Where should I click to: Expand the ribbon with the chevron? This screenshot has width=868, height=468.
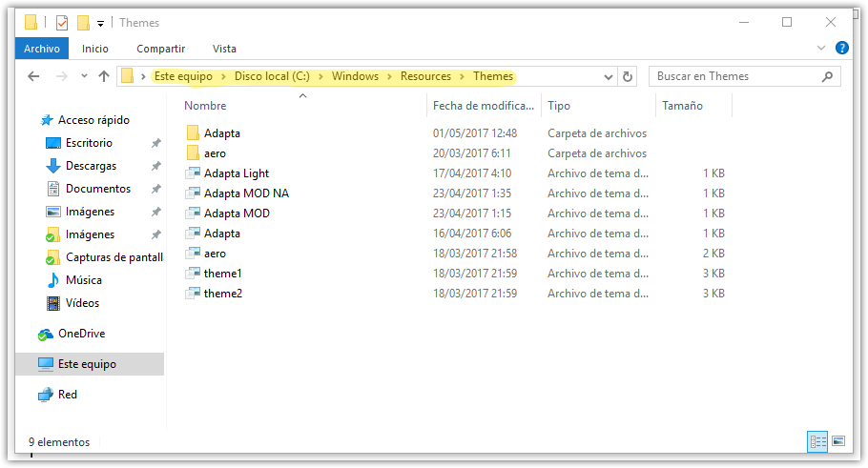(821, 48)
